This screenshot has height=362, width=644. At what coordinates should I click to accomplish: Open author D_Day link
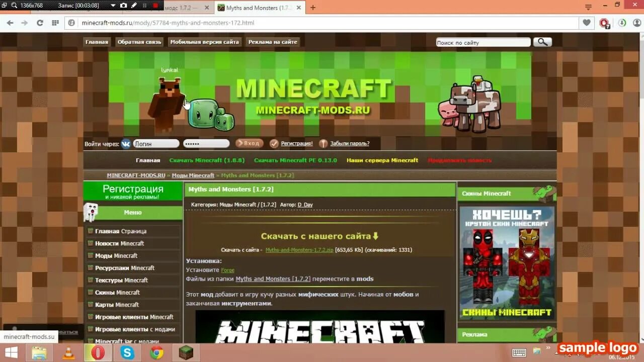click(305, 205)
